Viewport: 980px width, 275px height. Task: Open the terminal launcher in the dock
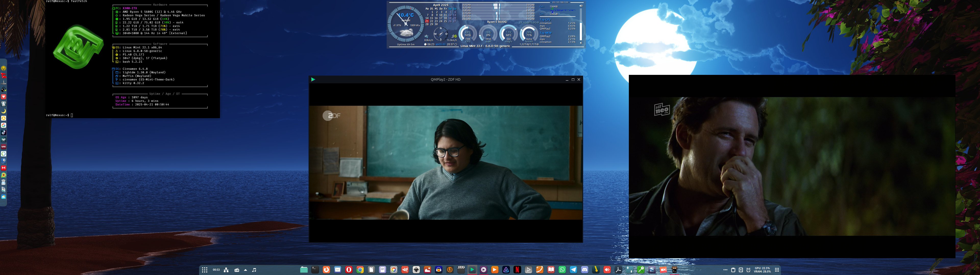tap(315, 270)
